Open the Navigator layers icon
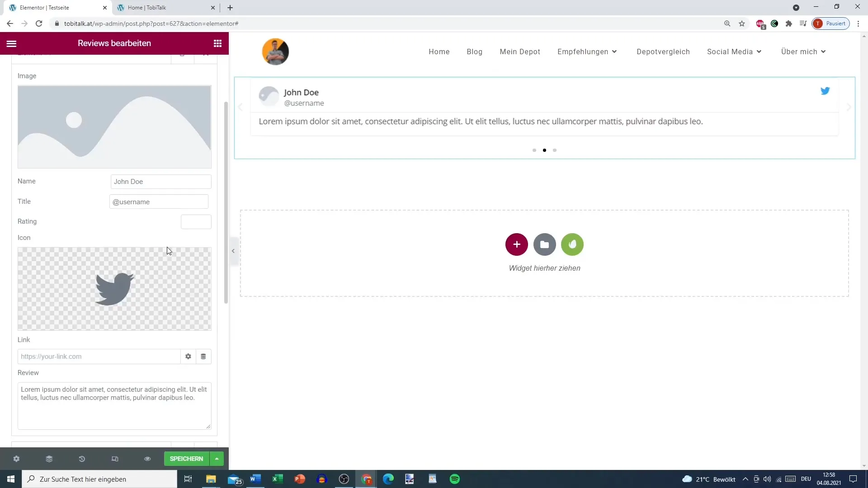 coord(49,459)
